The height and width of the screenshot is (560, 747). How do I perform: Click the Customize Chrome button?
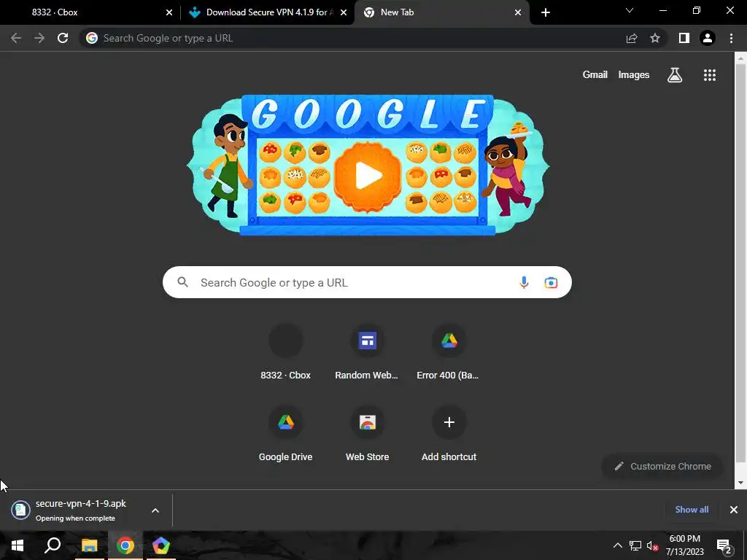662,466
